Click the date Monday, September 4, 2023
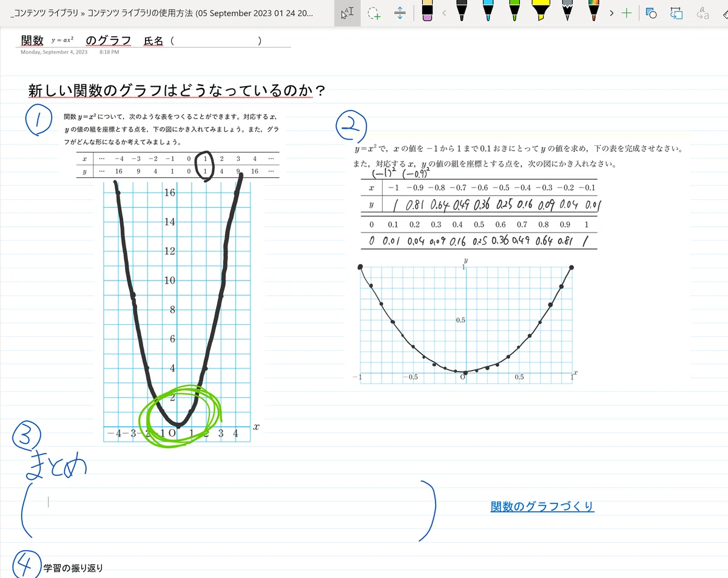Viewport: 728px width, 578px height. click(54, 52)
